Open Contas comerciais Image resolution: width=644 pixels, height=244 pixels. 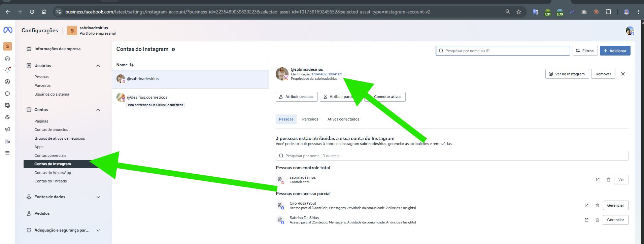pyautogui.click(x=50, y=155)
